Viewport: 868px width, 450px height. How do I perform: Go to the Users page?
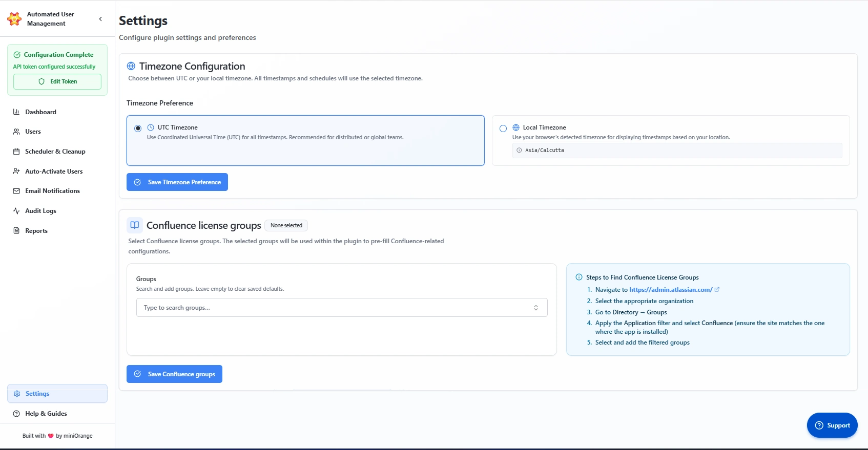(x=57, y=132)
